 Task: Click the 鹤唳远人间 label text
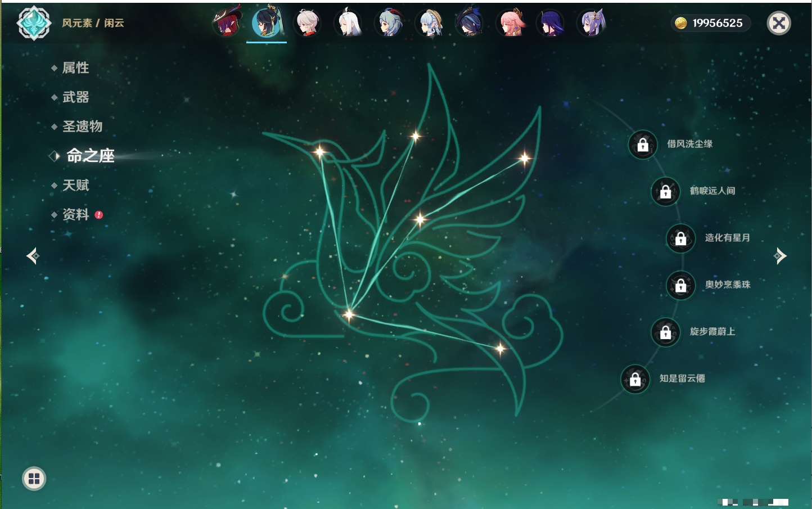click(712, 191)
